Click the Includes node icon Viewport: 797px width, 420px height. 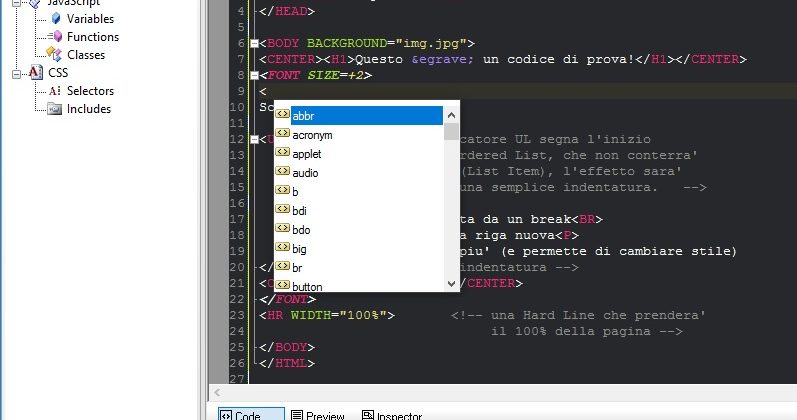[x=54, y=109]
